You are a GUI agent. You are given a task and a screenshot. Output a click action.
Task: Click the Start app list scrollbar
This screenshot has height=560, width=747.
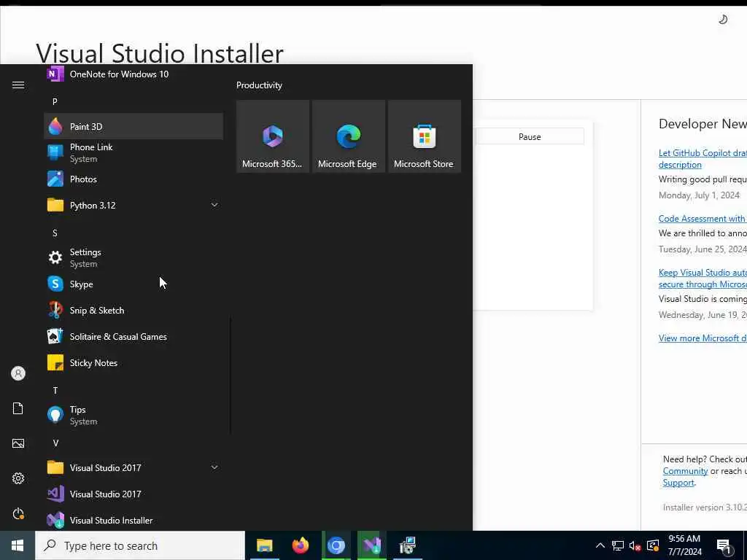coord(230,376)
